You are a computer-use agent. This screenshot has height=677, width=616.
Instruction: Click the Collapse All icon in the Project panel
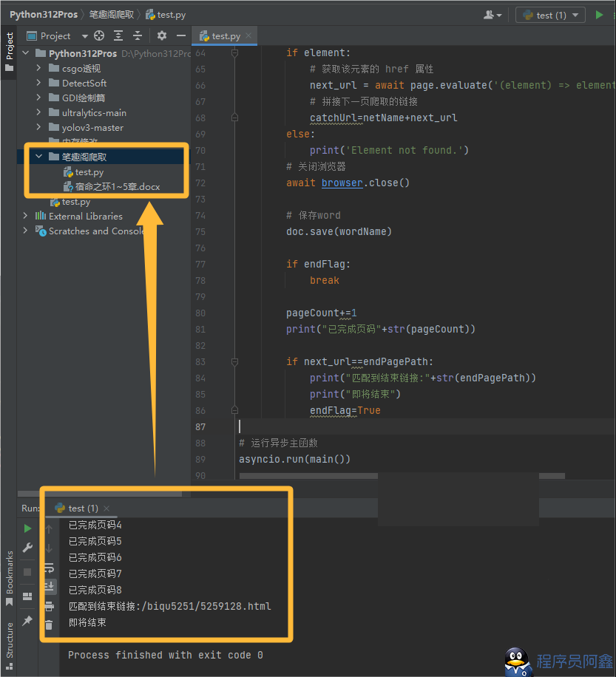pyautogui.click(x=138, y=35)
